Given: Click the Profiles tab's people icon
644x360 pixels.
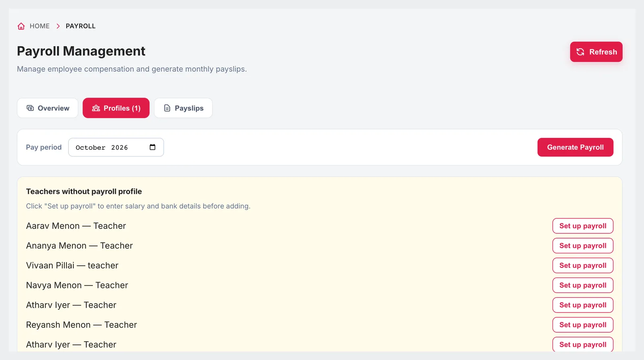Looking at the screenshot, I should tap(96, 108).
